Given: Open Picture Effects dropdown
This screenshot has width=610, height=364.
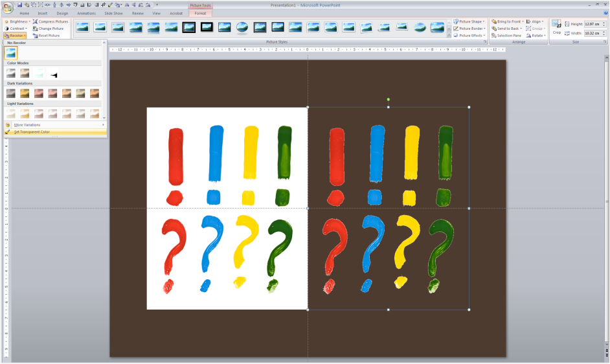Looking at the screenshot, I should click(x=469, y=36).
